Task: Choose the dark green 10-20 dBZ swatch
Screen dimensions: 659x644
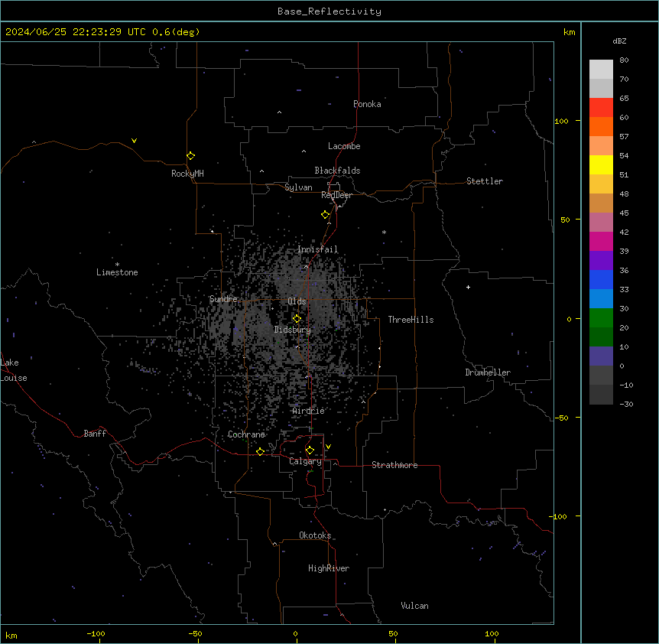Action: pos(601,337)
